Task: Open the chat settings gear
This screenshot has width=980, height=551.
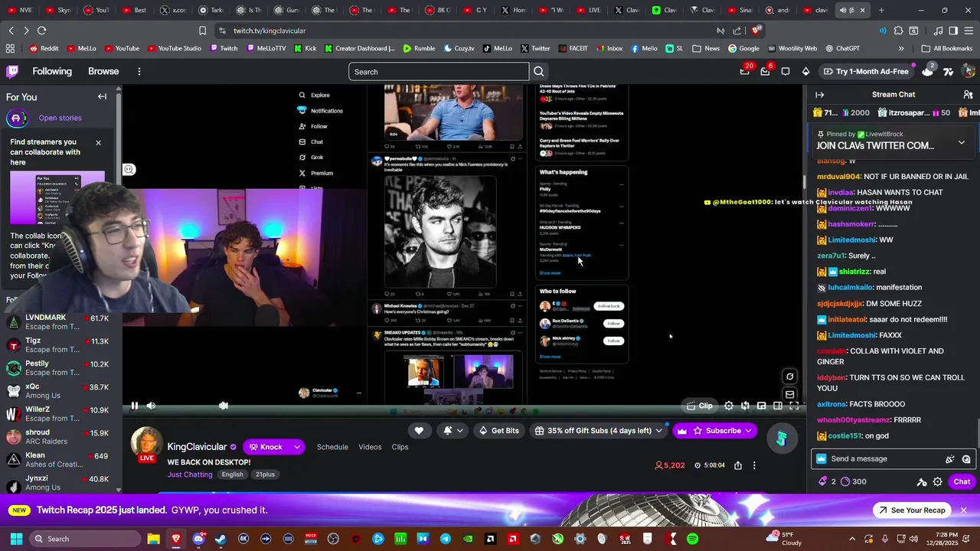Action: 938,481
